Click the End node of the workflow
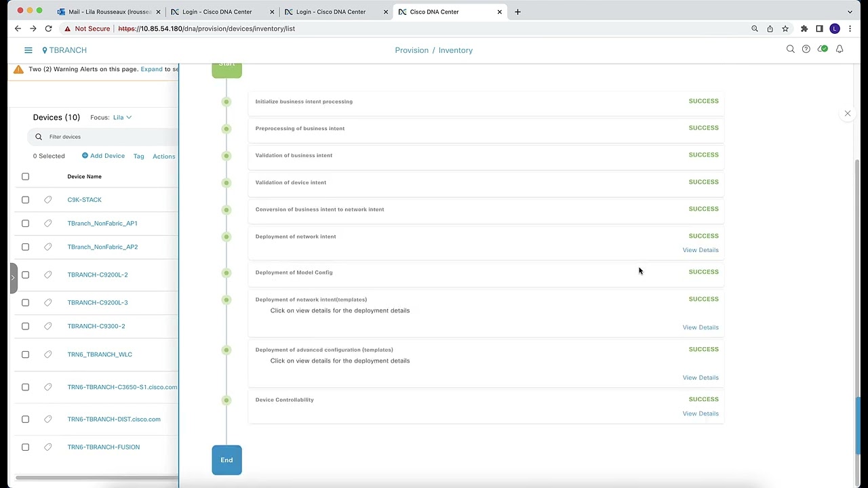868x488 pixels. point(226,460)
